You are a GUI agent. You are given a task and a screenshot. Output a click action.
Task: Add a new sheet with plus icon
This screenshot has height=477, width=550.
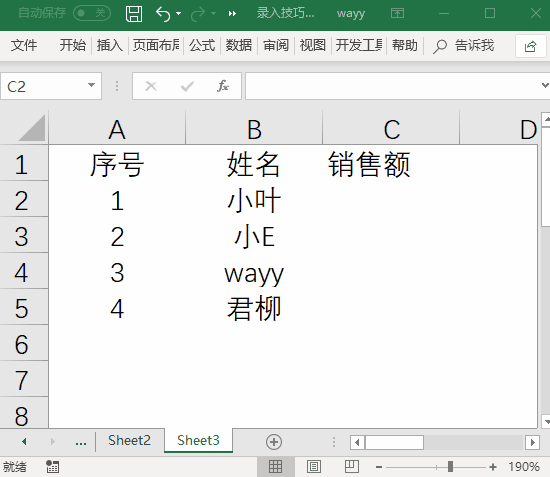click(274, 442)
